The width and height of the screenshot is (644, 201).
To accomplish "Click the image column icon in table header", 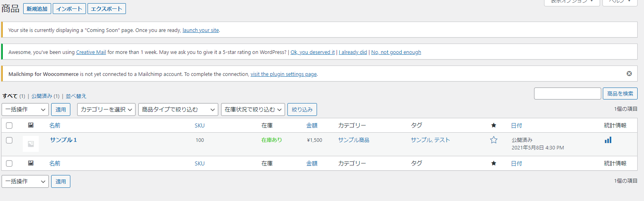I will click(31, 125).
